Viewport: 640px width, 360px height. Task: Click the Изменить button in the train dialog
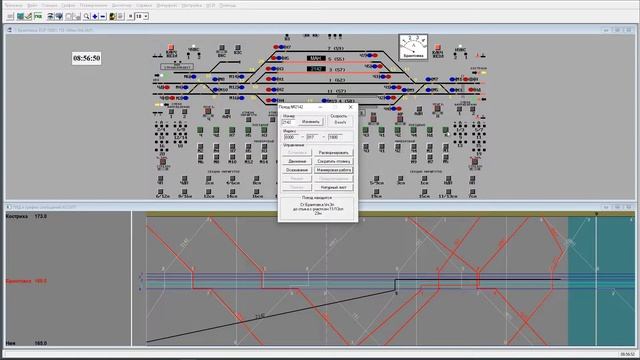click(x=310, y=122)
